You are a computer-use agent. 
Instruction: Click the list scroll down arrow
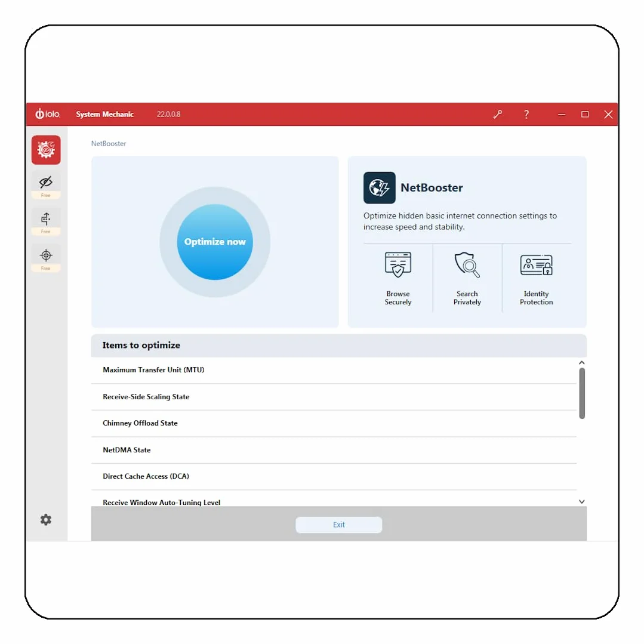click(581, 501)
